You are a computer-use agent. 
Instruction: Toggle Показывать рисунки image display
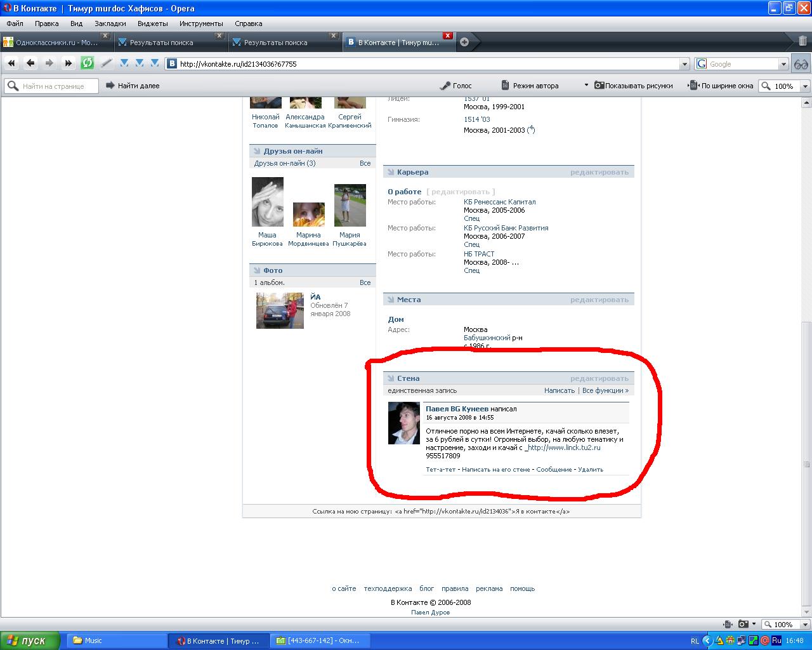633,86
